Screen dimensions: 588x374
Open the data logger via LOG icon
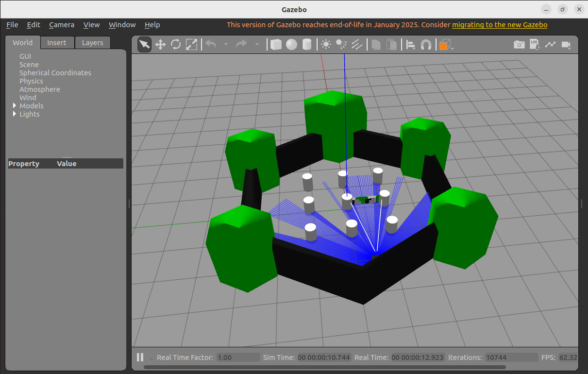pos(534,44)
